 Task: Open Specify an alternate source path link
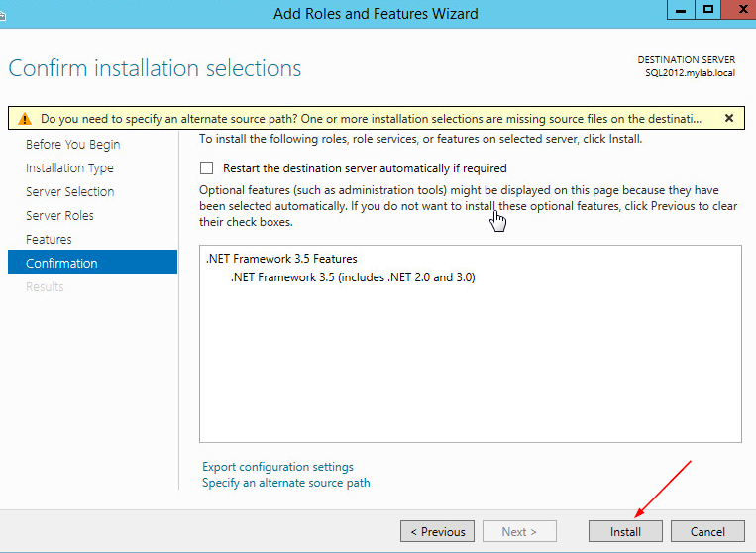pos(286,483)
